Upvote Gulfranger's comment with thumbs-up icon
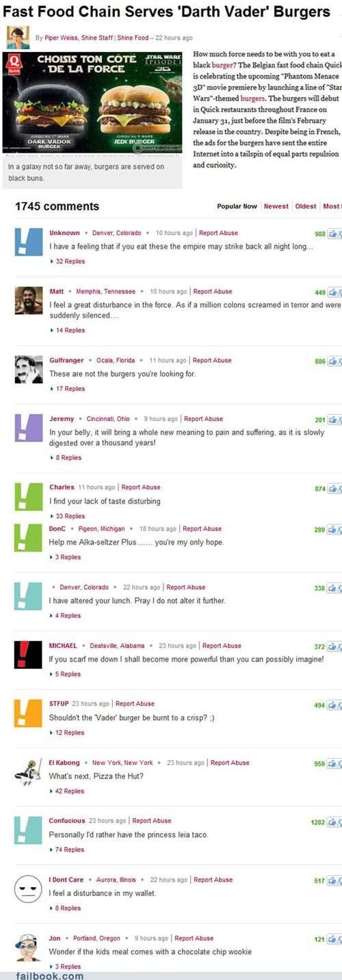The height and width of the screenshot is (980, 342). [x=333, y=362]
